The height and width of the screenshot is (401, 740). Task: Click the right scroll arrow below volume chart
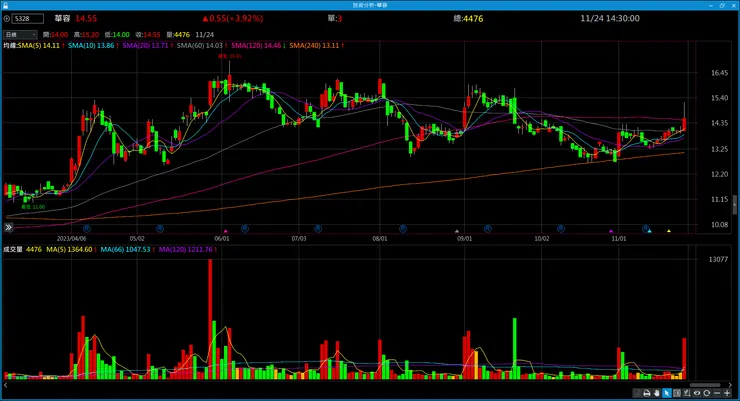click(x=730, y=385)
